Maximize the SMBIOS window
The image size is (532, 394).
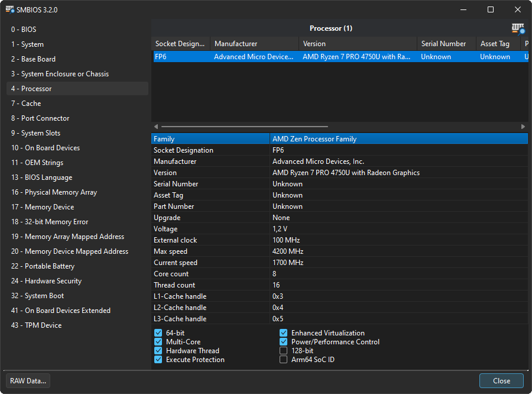point(491,9)
